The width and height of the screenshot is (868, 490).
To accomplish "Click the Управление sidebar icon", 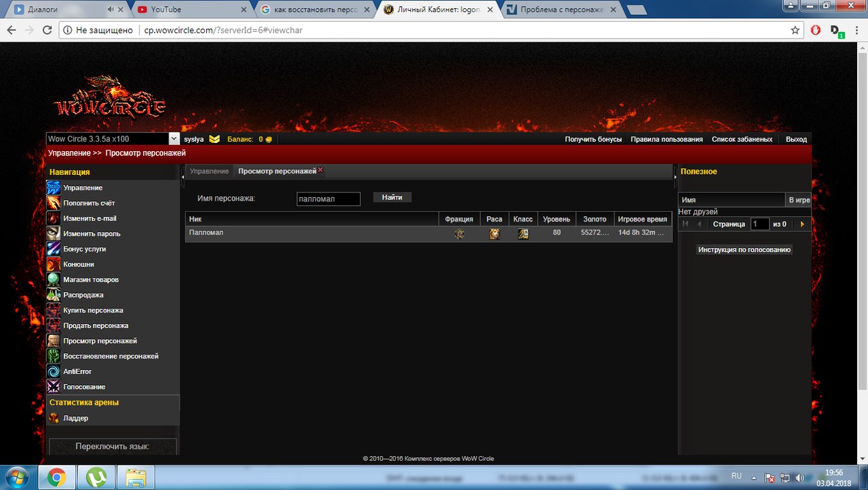I will [x=54, y=188].
